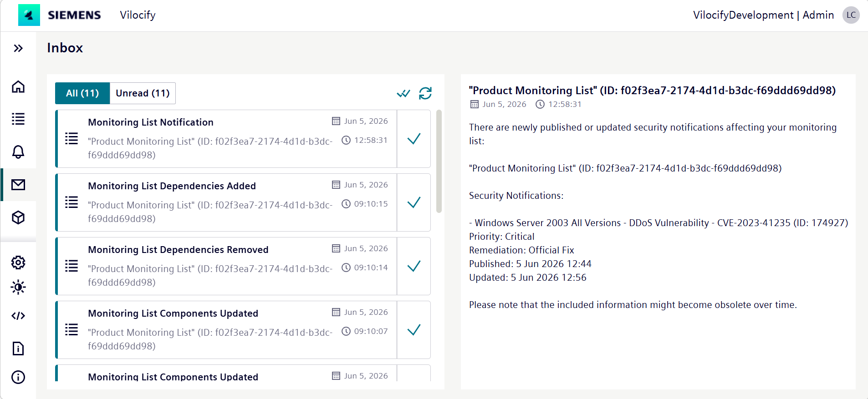Open Components Updated message from 09:10:07
The width and height of the screenshot is (868, 399).
226,330
